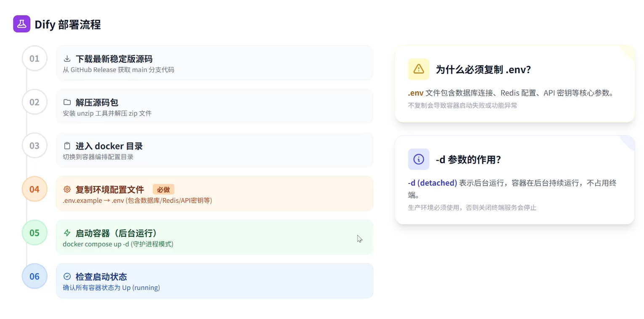
Task: Click the docker compose up -d command text
Action: (118, 244)
